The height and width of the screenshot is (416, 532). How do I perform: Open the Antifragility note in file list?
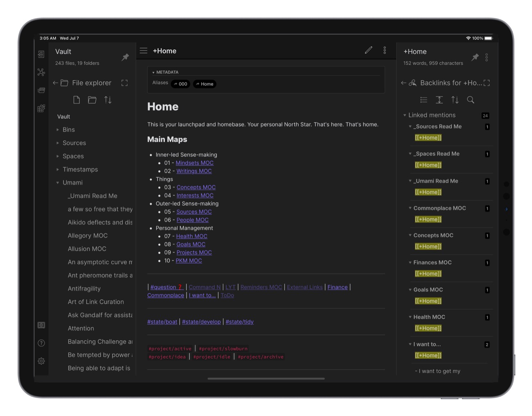pyautogui.click(x=84, y=289)
